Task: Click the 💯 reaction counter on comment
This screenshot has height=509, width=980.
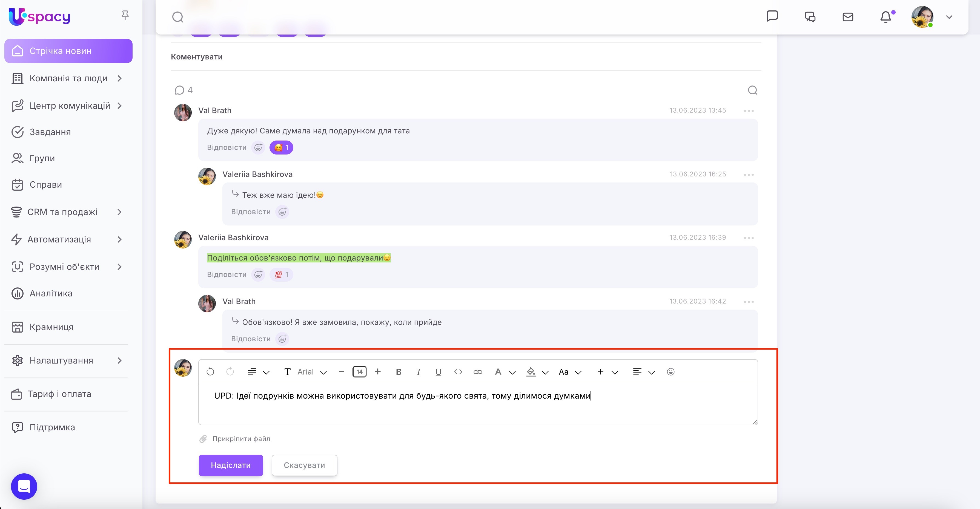Action: tap(282, 274)
